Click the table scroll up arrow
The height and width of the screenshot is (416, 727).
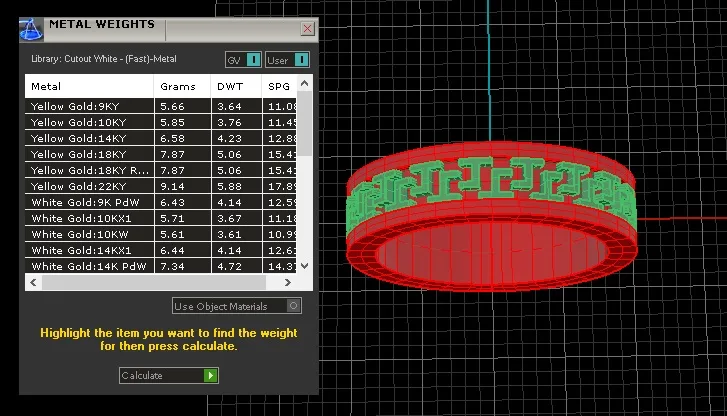(x=304, y=83)
